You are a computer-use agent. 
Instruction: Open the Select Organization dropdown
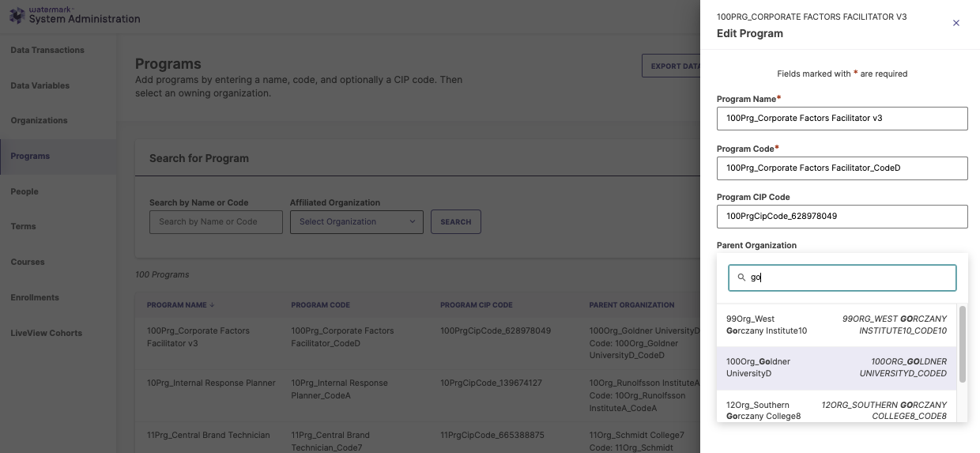[356, 222]
